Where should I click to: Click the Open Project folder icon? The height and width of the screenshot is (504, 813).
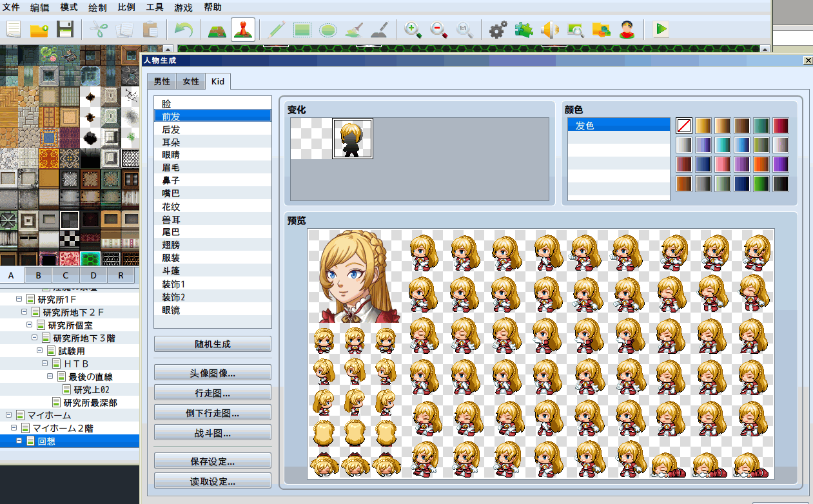pos(39,30)
